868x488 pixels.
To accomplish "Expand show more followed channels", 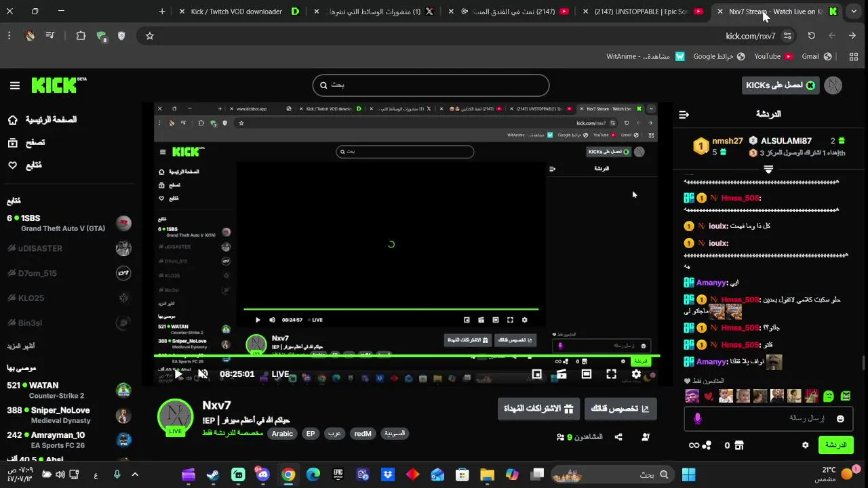I will [21, 346].
